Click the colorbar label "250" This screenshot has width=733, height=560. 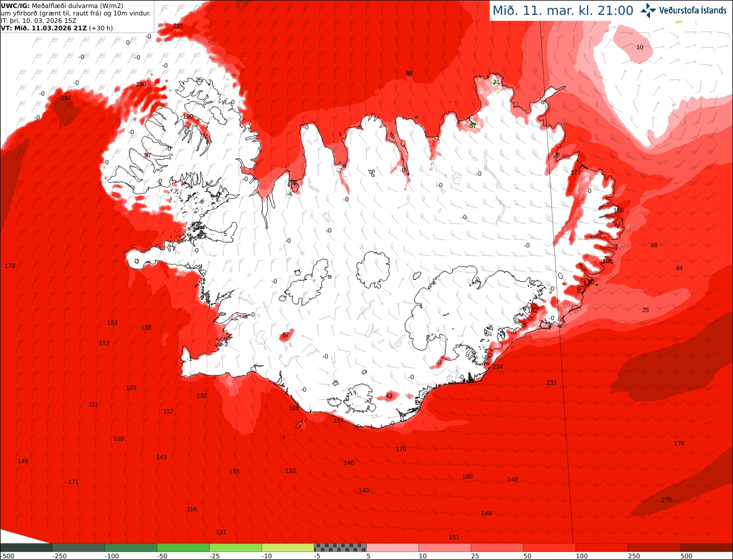point(634,556)
